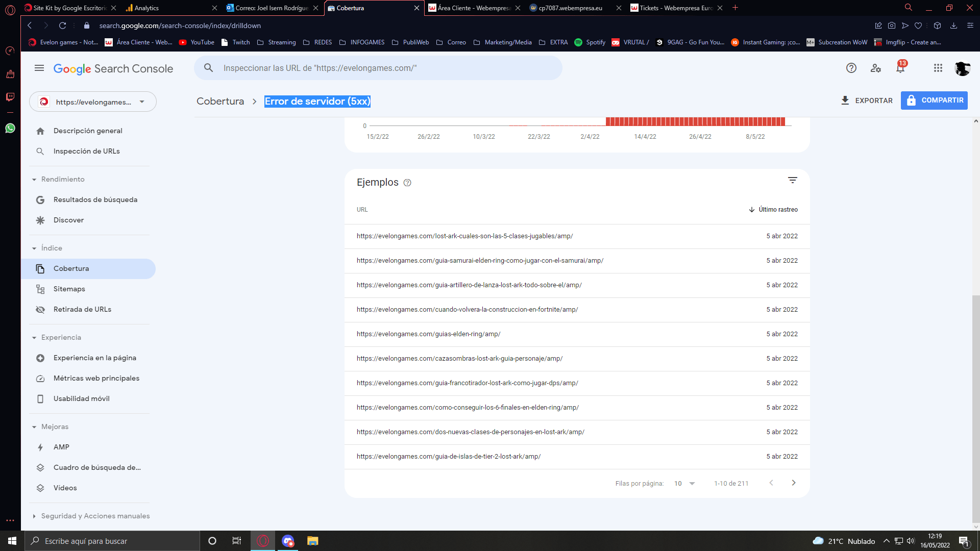Open the Twitch bookmark

236,42
